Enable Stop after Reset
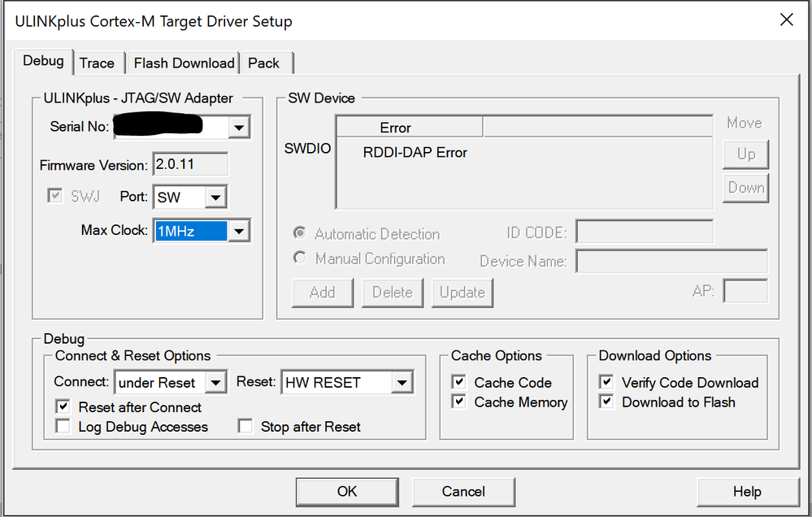 tap(245, 426)
